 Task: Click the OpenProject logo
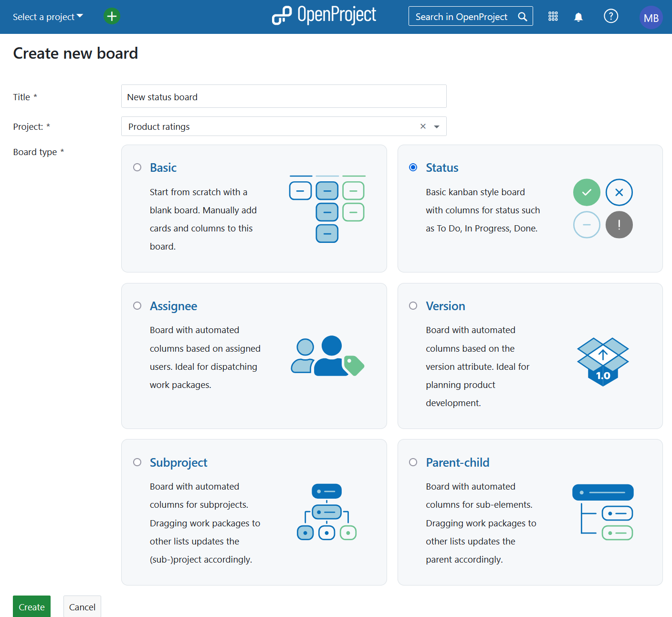pyautogui.click(x=324, y=15)
